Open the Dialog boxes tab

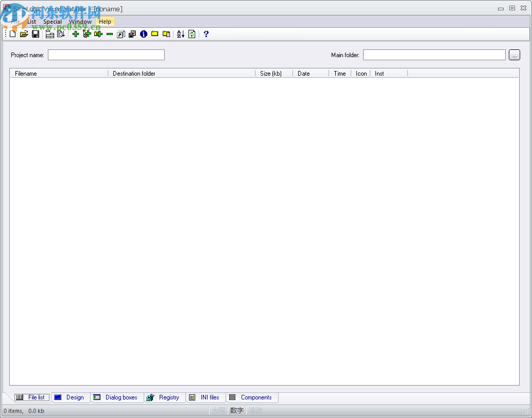point(117,397)
